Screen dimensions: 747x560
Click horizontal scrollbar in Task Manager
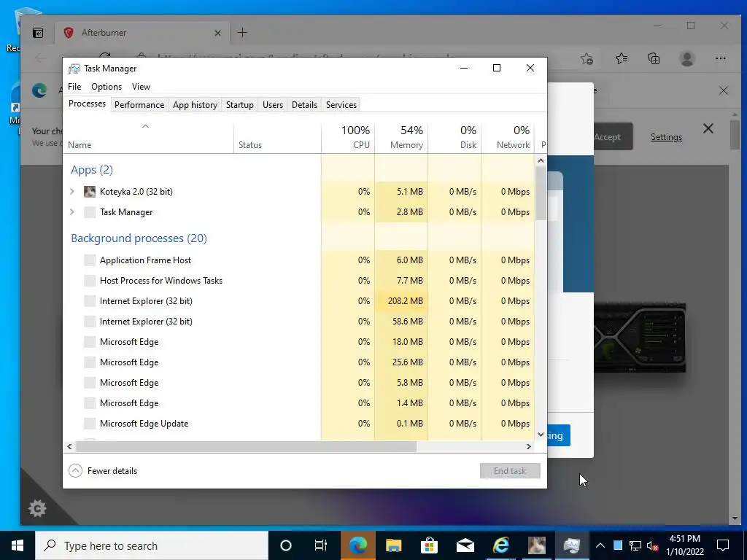246,447
